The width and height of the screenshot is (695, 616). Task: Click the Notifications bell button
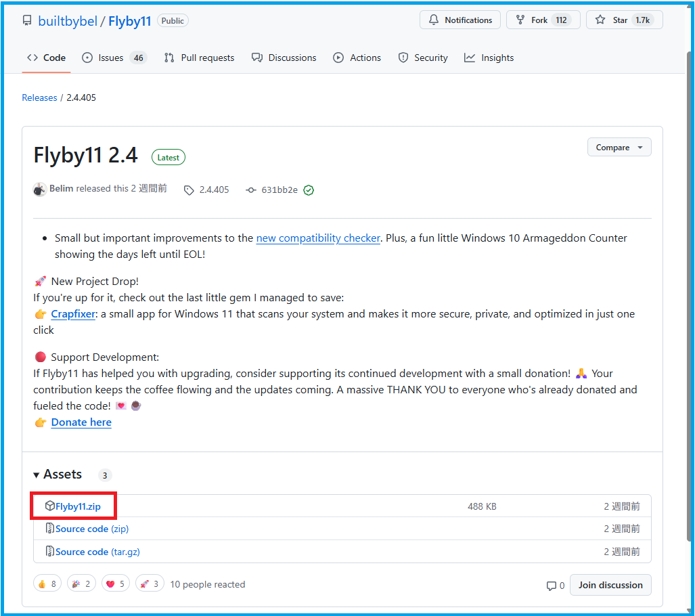coord(460,20)
